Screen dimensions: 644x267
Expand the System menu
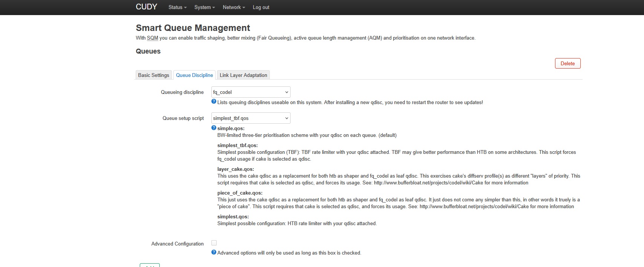(205, 7)
